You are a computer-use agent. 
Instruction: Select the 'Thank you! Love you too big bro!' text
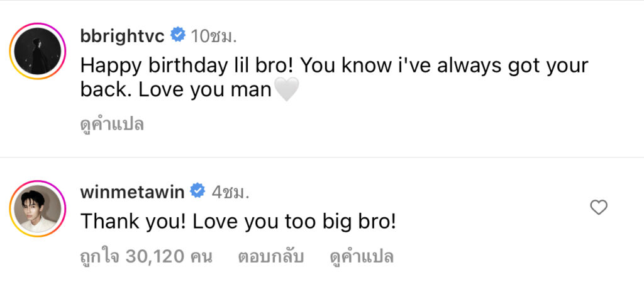coord(238,223)
